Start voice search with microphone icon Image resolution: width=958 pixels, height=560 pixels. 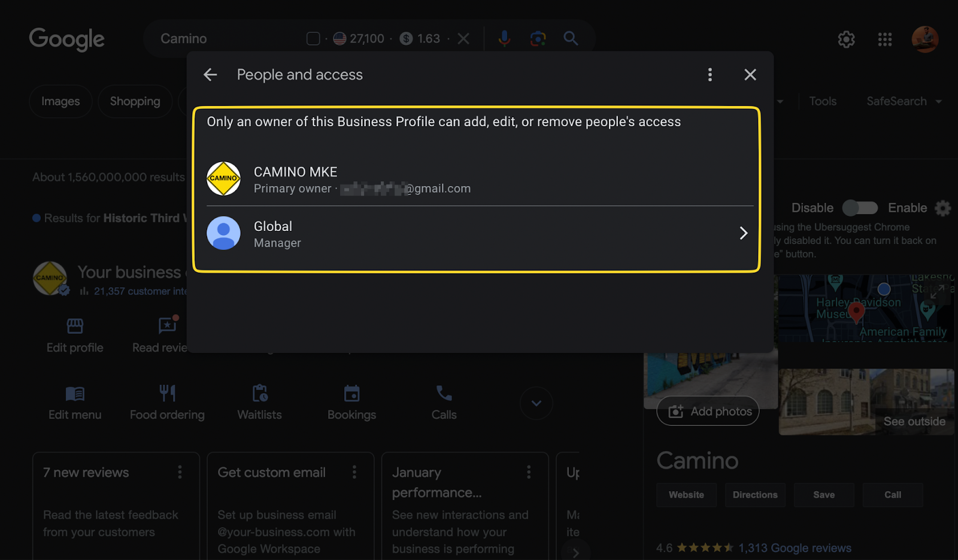[x=504, y=39]
